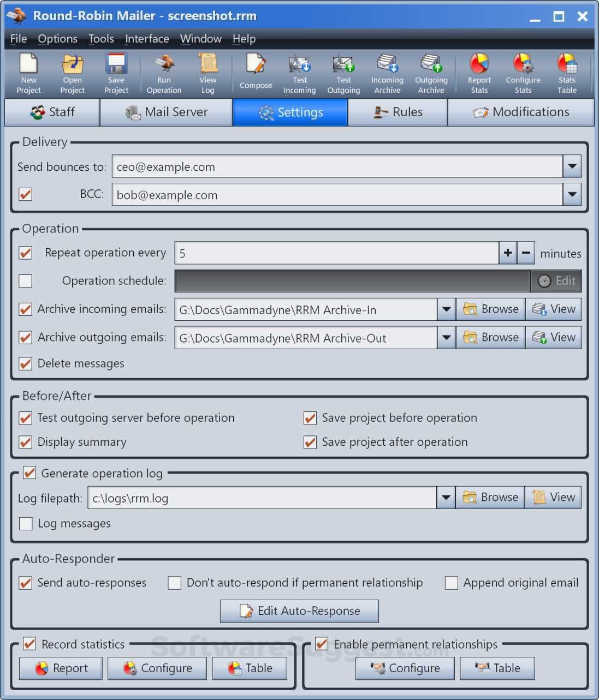Viewport: 599px width, 700px height.
Task: Expand the Archive incoming emails path dropdown
Action: [446, 309]
